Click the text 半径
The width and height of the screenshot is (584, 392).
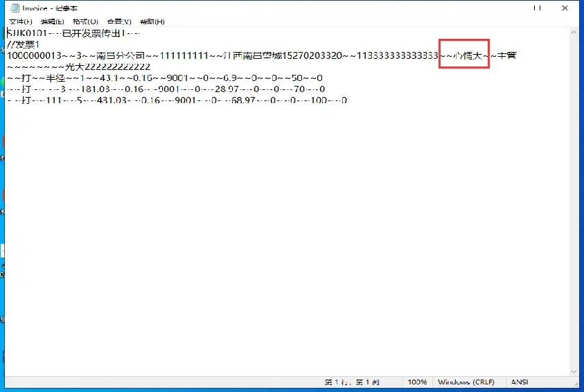tap(55, 78)
